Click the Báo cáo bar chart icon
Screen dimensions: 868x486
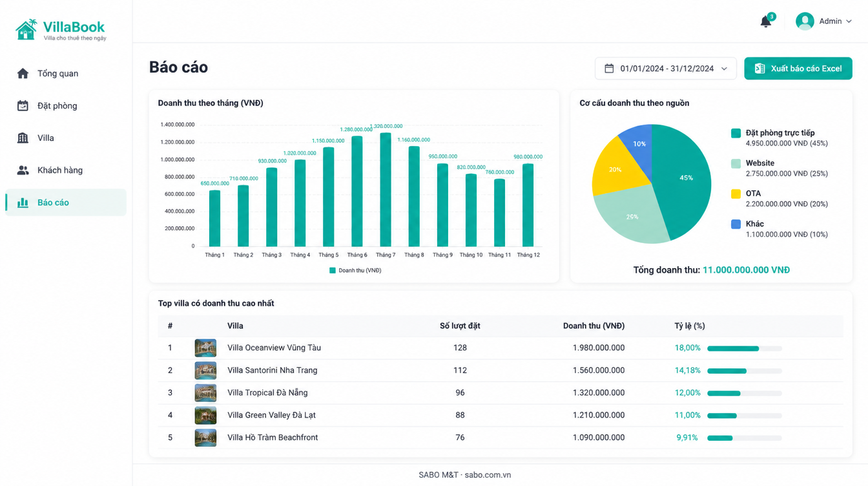click(23, 202)
